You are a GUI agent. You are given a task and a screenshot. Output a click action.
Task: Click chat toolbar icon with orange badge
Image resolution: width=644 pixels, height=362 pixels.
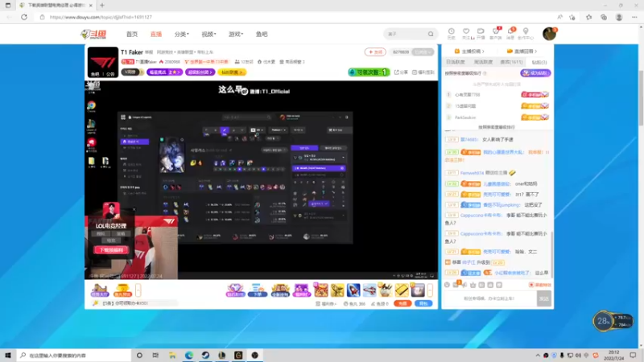456,284
